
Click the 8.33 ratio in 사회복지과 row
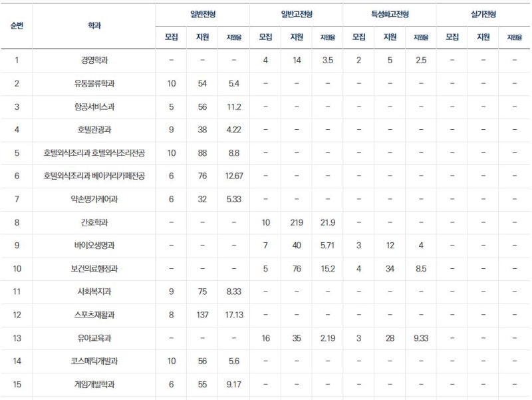pos(234,292)
